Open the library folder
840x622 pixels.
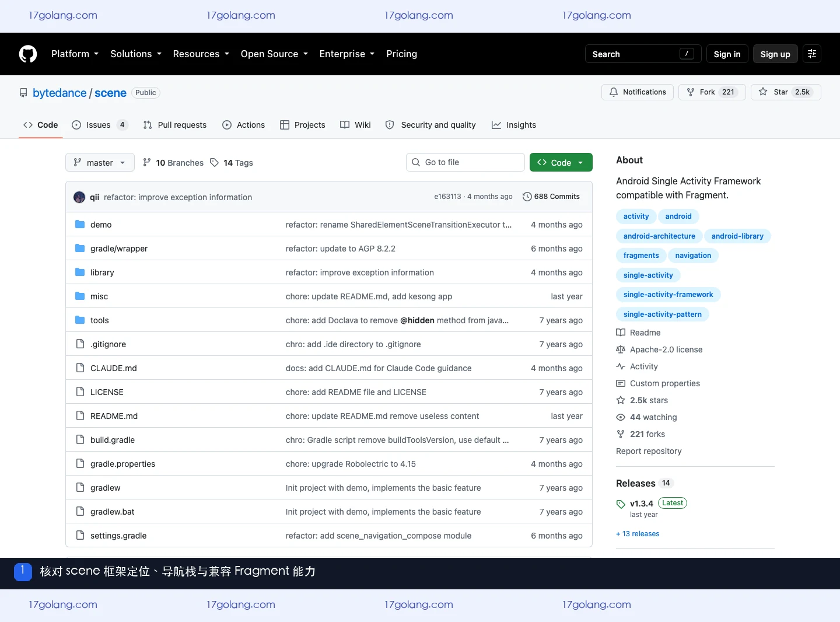tap(102, 272)
